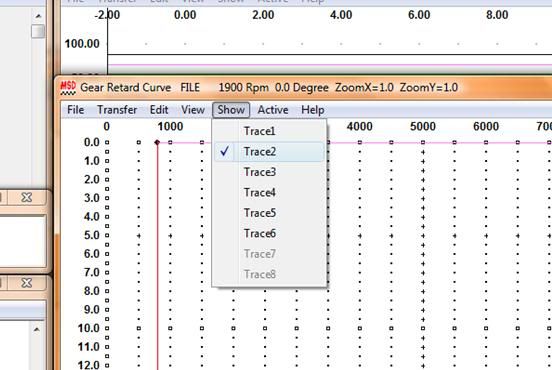
Task: Click the MSD logo icon in title bar
Action: [x=68, y=88]
